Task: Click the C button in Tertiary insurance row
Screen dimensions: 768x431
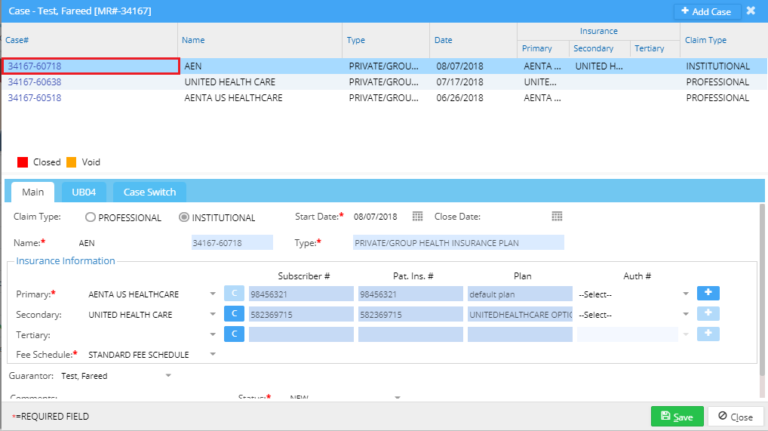Action: click(234, 334)
